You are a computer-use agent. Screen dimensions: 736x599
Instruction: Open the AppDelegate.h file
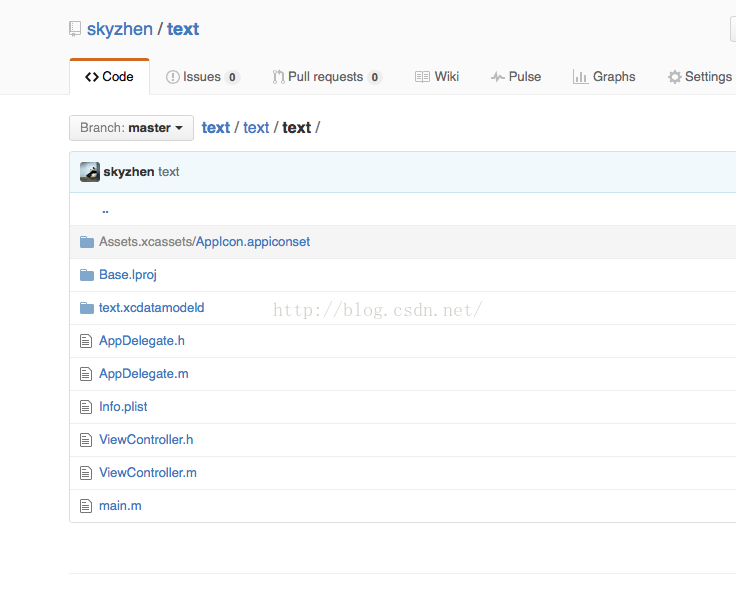(x=142, y=341)
